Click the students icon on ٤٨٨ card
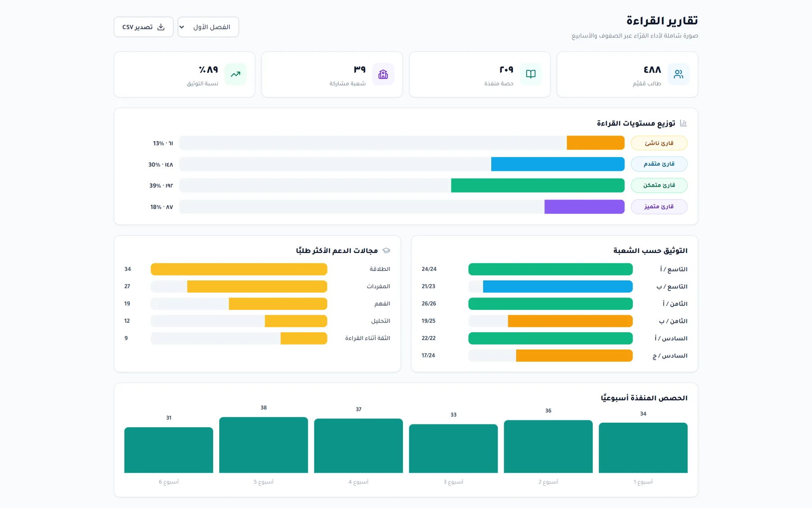 click(678, 74)
